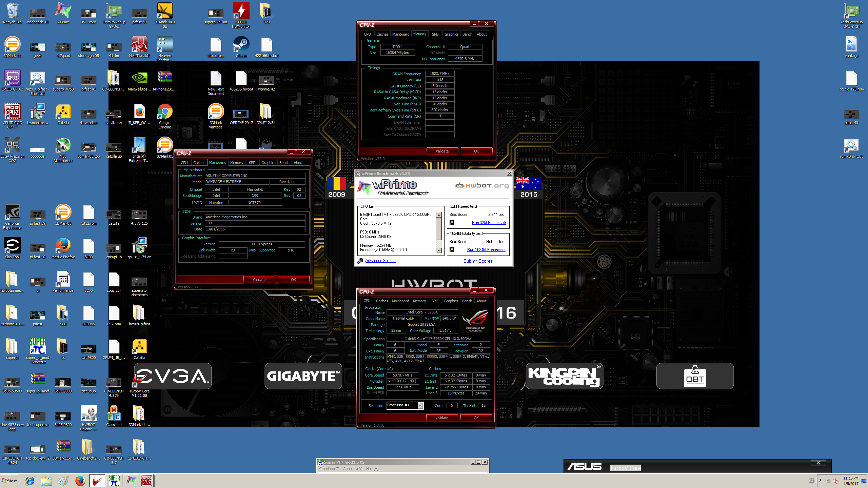Open the Skin Tool desktop icon
Viewport: 868px width, 488px height.
tap(12, 248)
